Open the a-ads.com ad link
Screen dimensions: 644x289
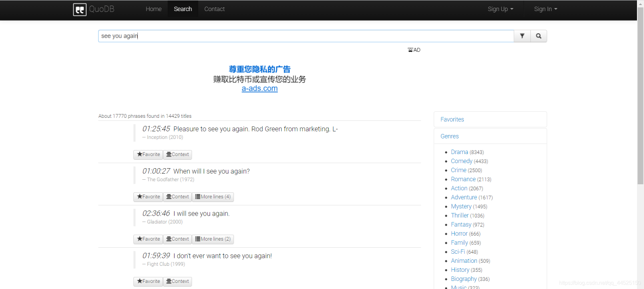tap(260, 89)
